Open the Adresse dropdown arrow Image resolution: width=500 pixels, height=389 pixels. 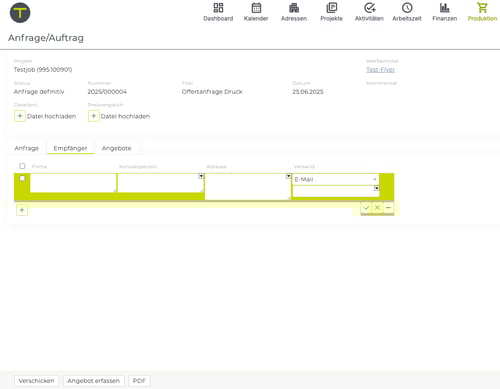[x=289, y=176]
